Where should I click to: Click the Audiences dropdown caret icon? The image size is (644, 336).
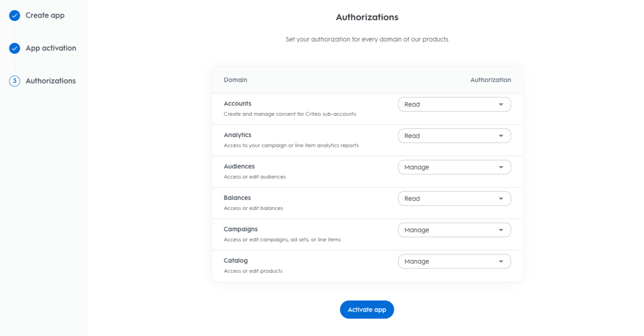click(x=501, y=167)
